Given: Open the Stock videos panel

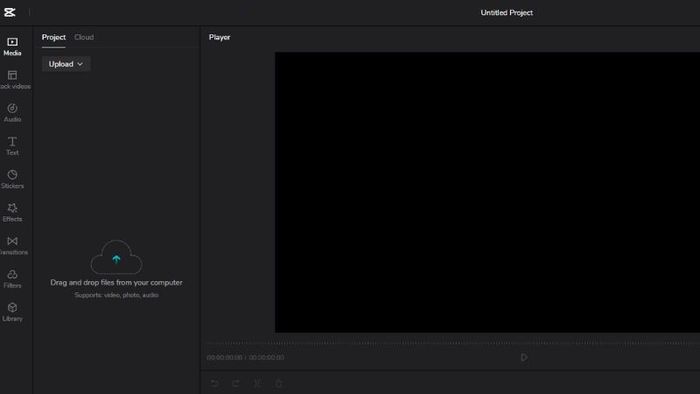Looking at the screenshot, I should 12,80.
